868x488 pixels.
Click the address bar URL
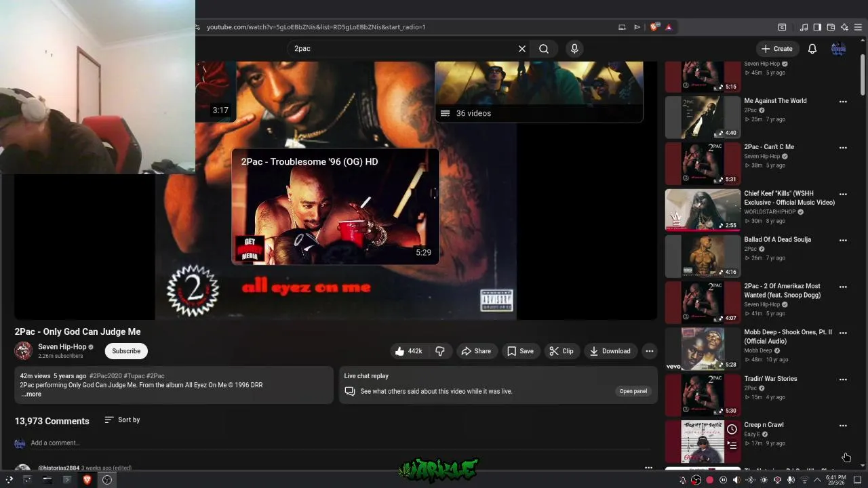(316, 27)
